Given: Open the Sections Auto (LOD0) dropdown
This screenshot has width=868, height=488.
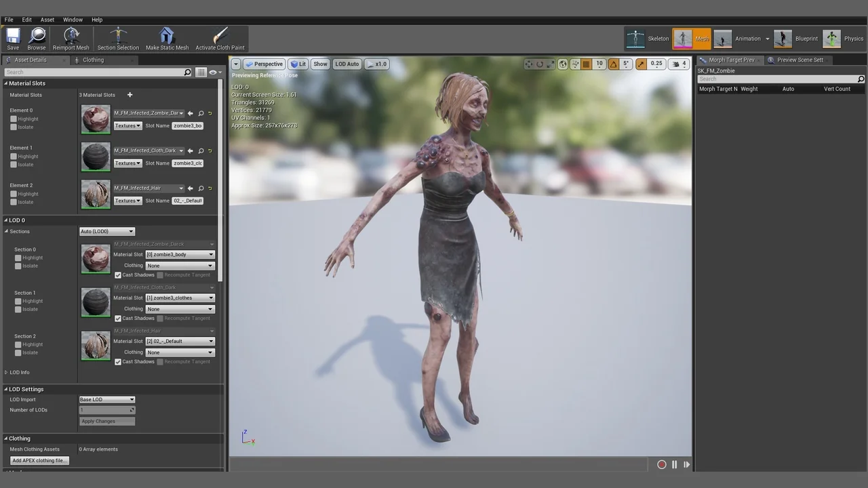Looking at the screenshot, I should [107, 232].
